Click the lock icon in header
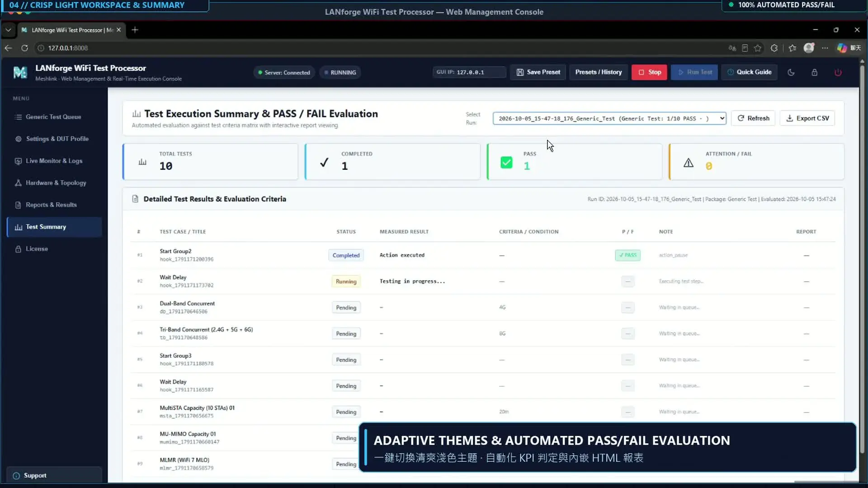Image resolution: width=868 pixels, height=488 pixels. point(814,72)
